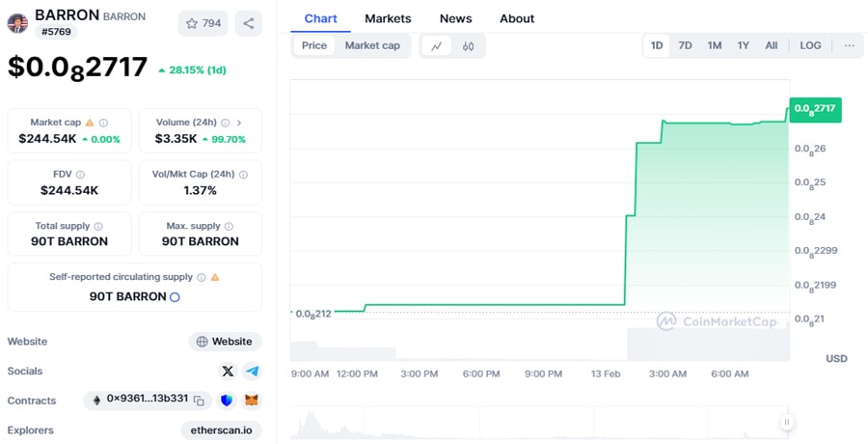Open the FDV info icon
Image resolution: width=868 pixels, height=444 pixels.
[x=80, y=175]
